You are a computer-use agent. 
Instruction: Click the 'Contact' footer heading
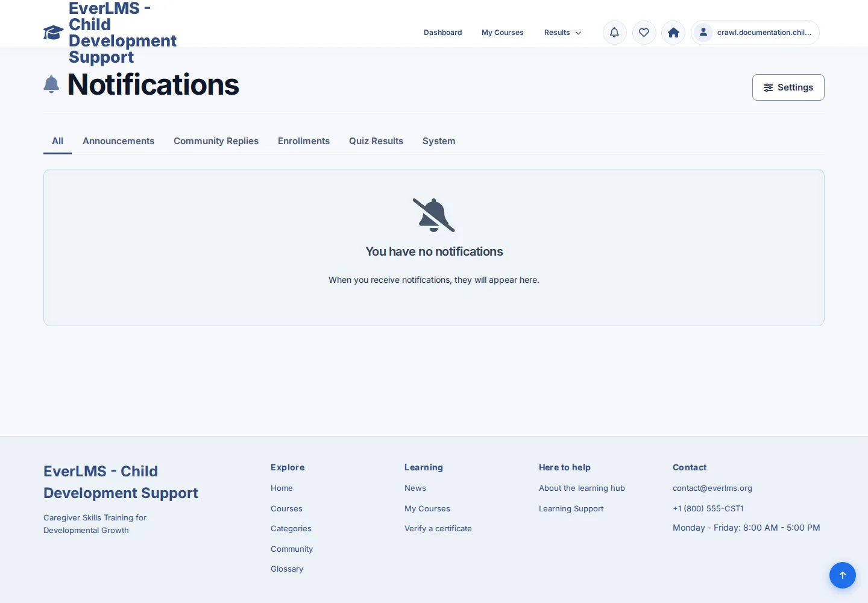690,467
